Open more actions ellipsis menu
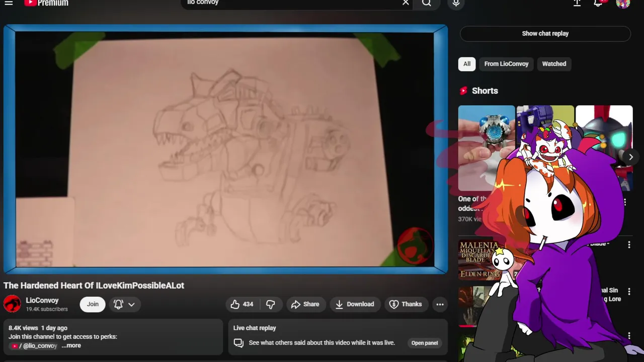This screenshot has height=362, width=644. 440,304
